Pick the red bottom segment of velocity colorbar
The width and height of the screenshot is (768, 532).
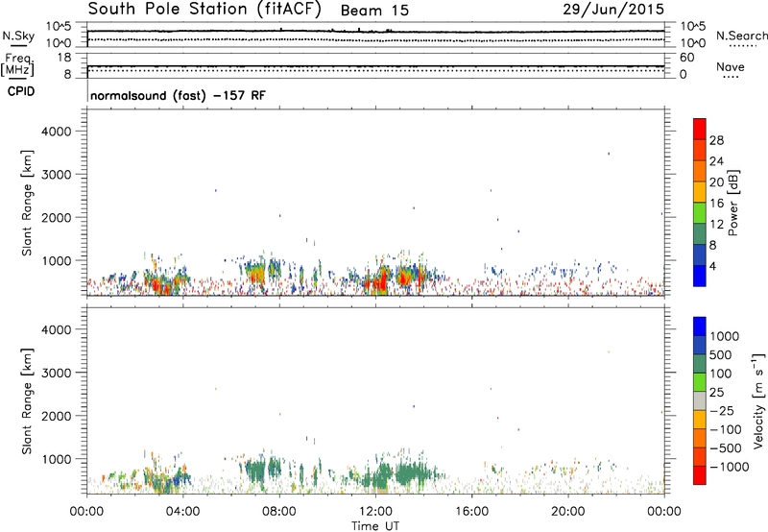(x=700, y=475)
